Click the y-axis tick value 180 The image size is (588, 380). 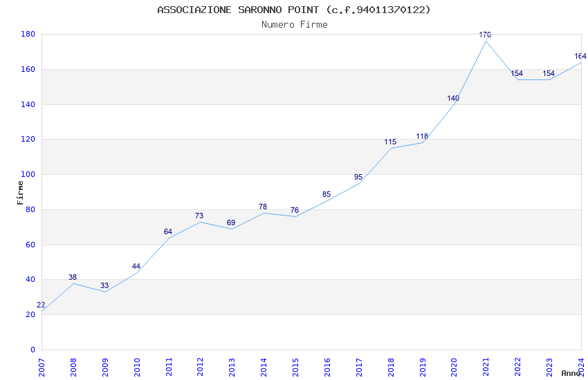tap(28, 34)
